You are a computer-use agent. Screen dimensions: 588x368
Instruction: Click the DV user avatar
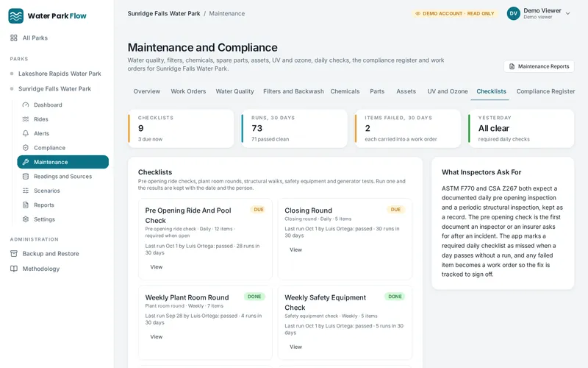tap(513, 13)
